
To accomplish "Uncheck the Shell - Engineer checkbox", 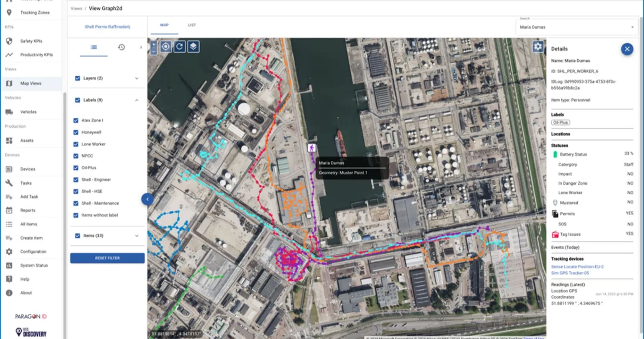I will [x=76, y=180].
